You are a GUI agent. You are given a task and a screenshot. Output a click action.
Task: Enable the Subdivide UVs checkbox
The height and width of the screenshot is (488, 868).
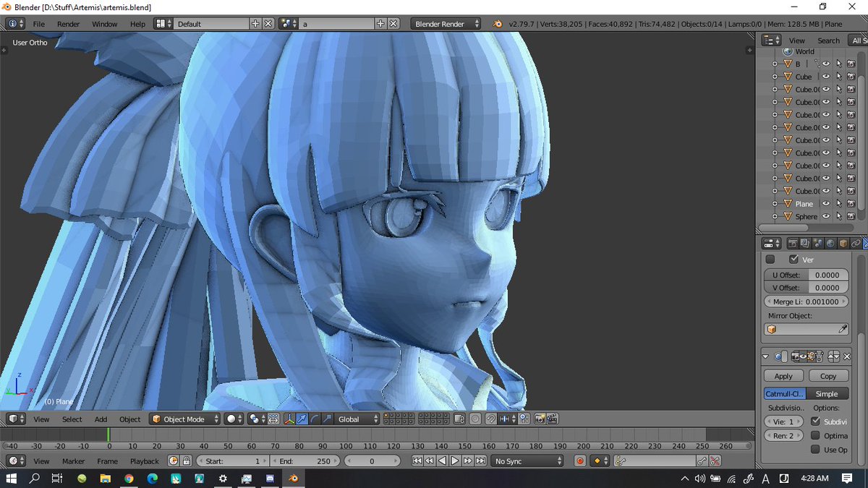[816, 421]
